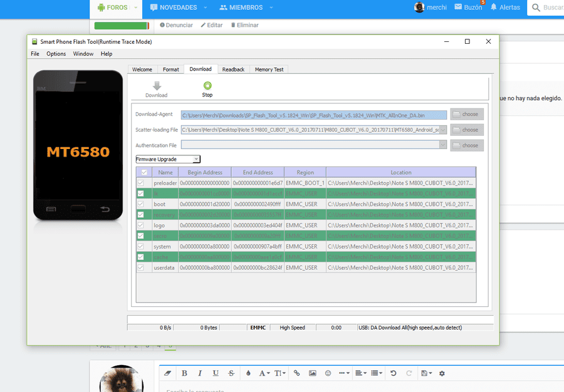Toggle the lk row checkbox

[140, 193]
